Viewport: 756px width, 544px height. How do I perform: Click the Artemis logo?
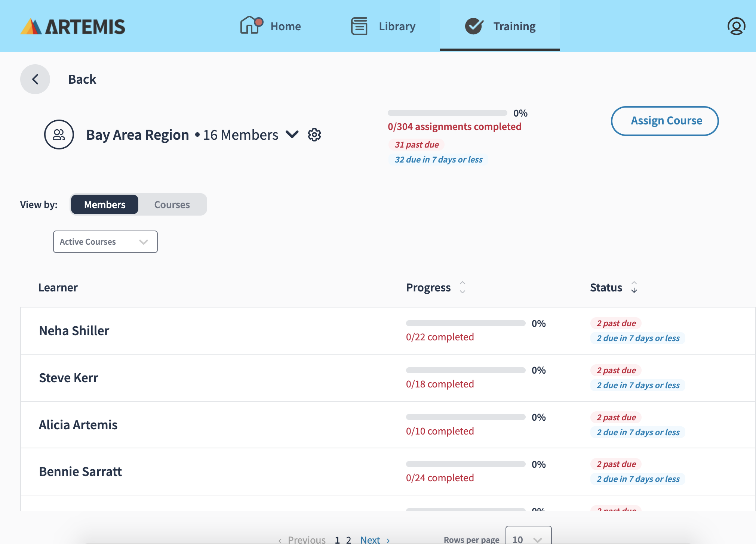coord(73,27)
